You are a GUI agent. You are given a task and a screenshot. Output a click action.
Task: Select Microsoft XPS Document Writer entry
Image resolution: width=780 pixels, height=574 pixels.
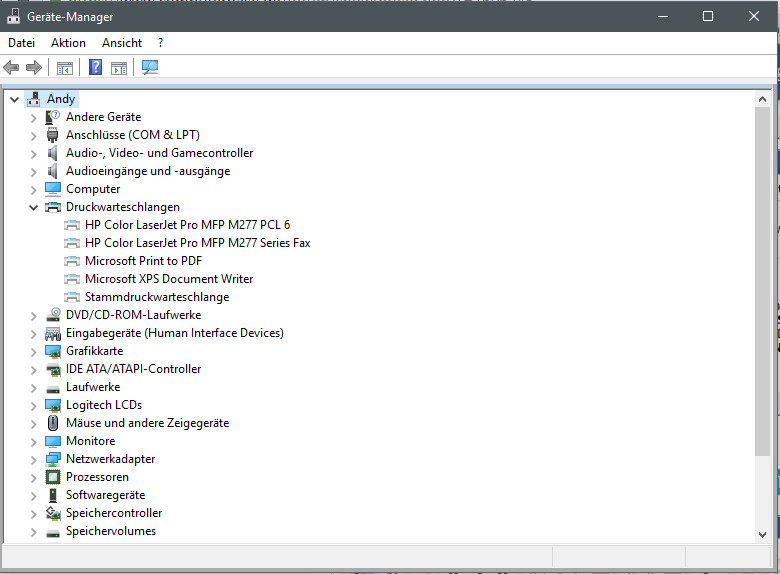(169, 279)
